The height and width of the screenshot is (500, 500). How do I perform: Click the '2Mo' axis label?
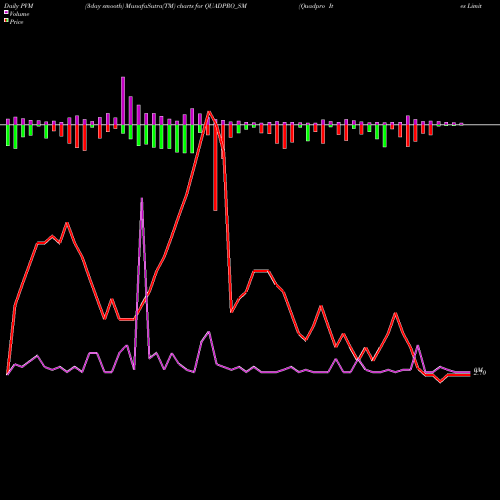[480, 371]
